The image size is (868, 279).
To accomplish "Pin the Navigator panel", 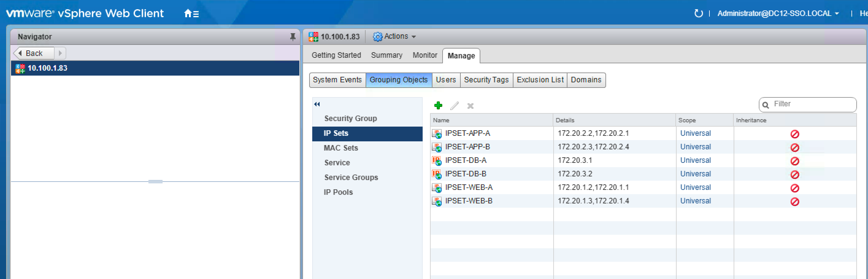I will pos(293,37).
